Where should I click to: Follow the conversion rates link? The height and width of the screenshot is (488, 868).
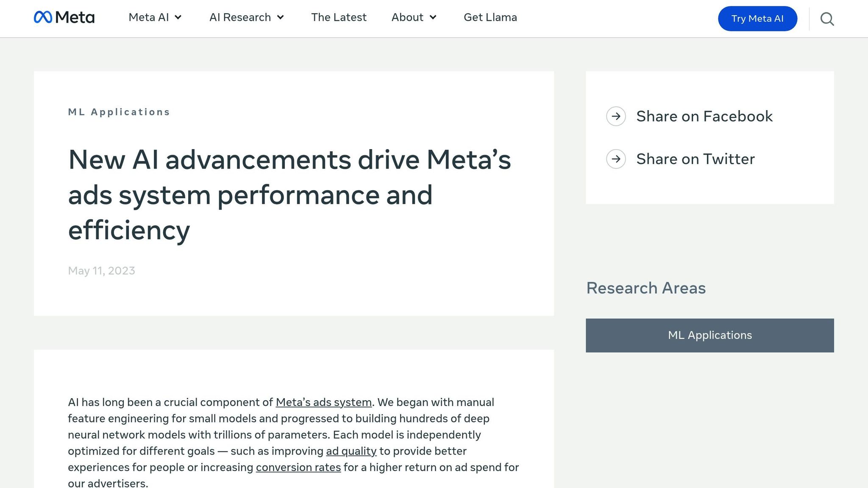(x=298, y=467)
